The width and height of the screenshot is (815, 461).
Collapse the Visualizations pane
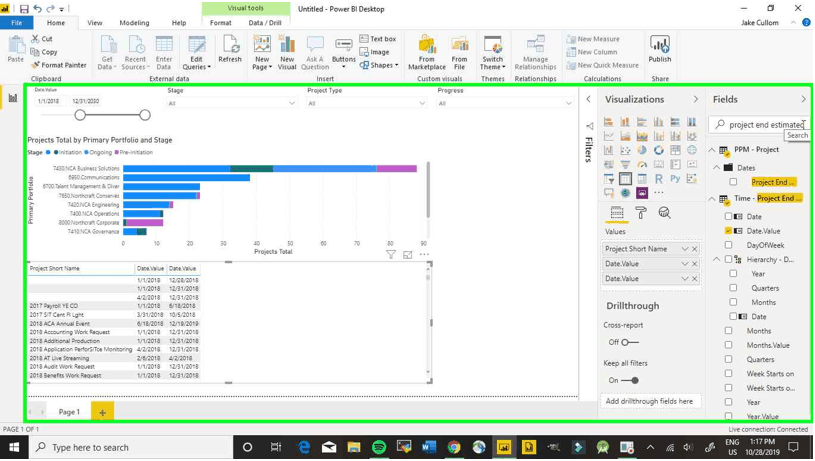(x=695, y=99)
